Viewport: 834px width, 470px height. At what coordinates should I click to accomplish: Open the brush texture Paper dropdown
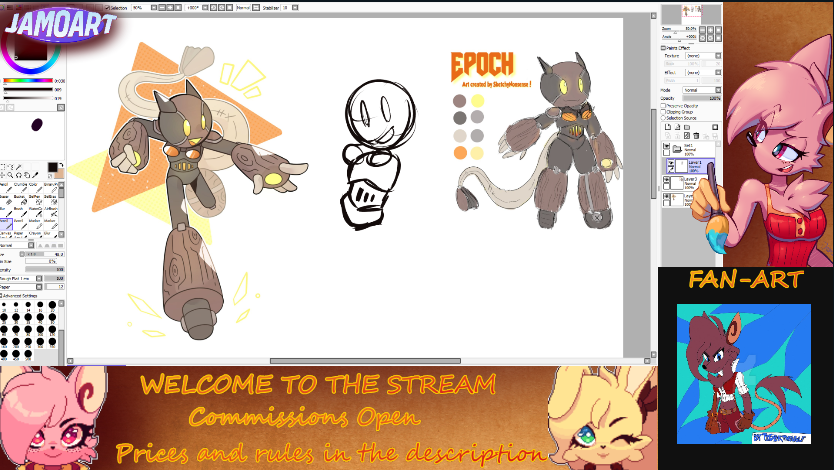tap(39, 287)
